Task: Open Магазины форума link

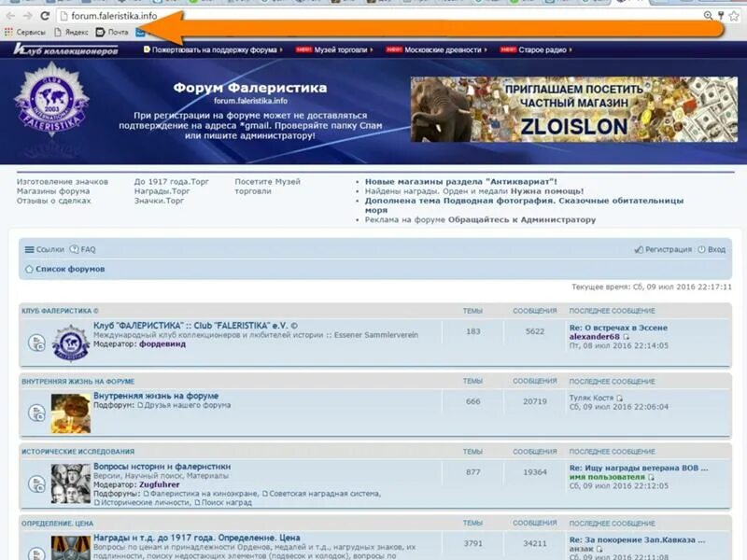Action: pyautogui.click(x=53, y=191)
